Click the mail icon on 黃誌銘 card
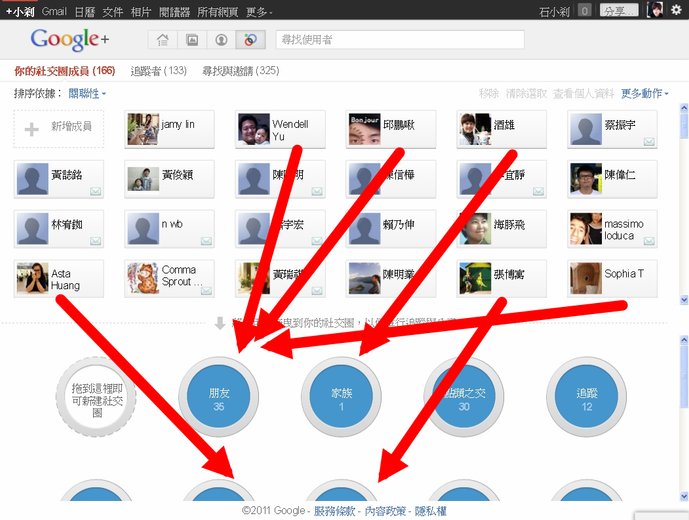Screen dimensions: 689x520 [x=95, y=191]
